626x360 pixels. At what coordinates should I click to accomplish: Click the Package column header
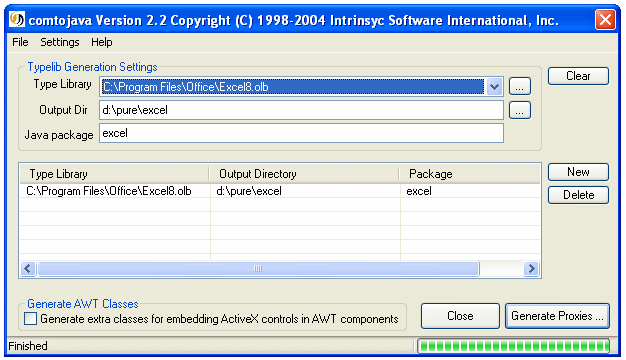point(470,174)
